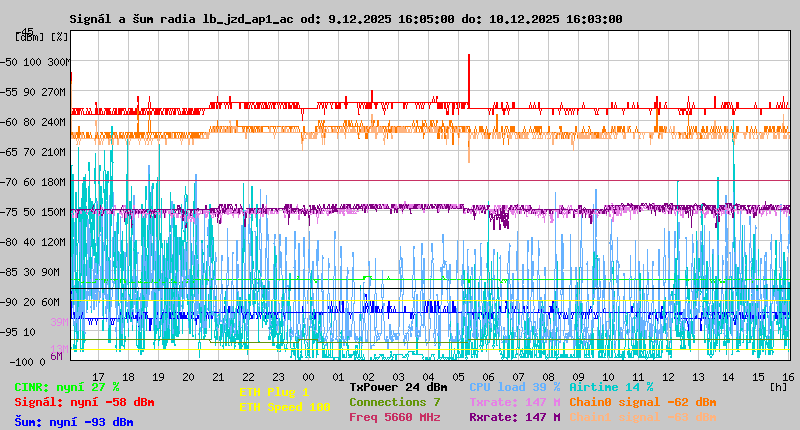Click the graph title with radio name

click(346, 19)
